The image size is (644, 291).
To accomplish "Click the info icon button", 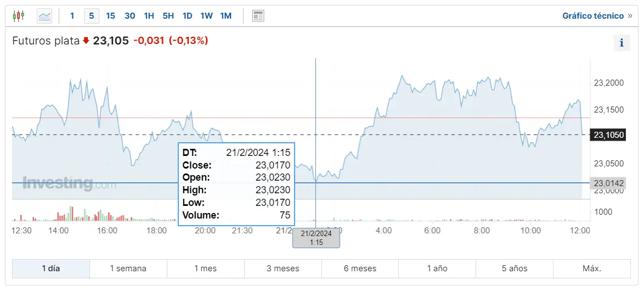I will [x=621, y=43].
